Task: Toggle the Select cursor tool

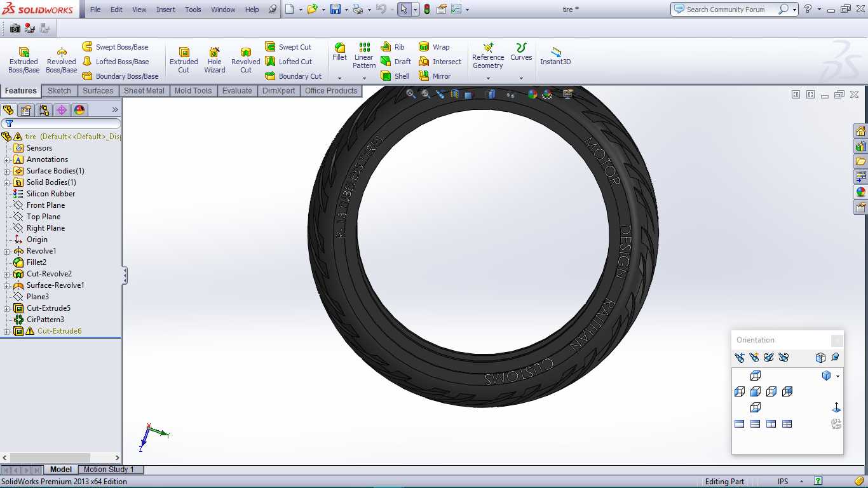Action: pos(404,10)
